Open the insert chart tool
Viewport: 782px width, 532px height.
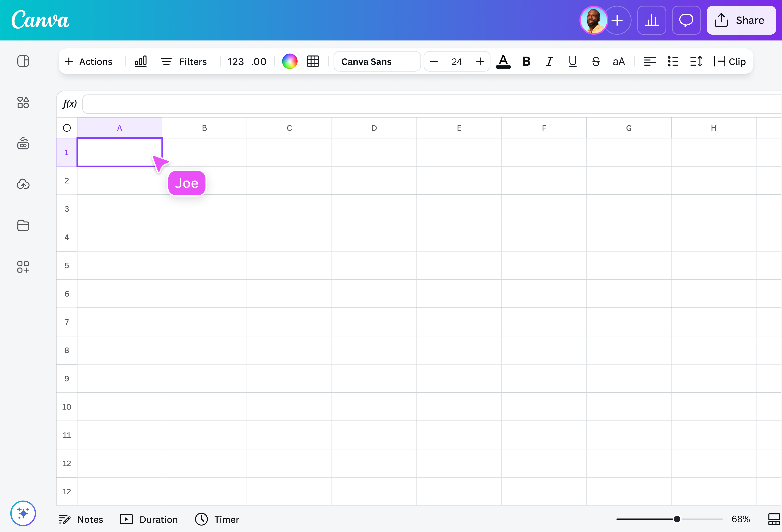pos(141,61)
